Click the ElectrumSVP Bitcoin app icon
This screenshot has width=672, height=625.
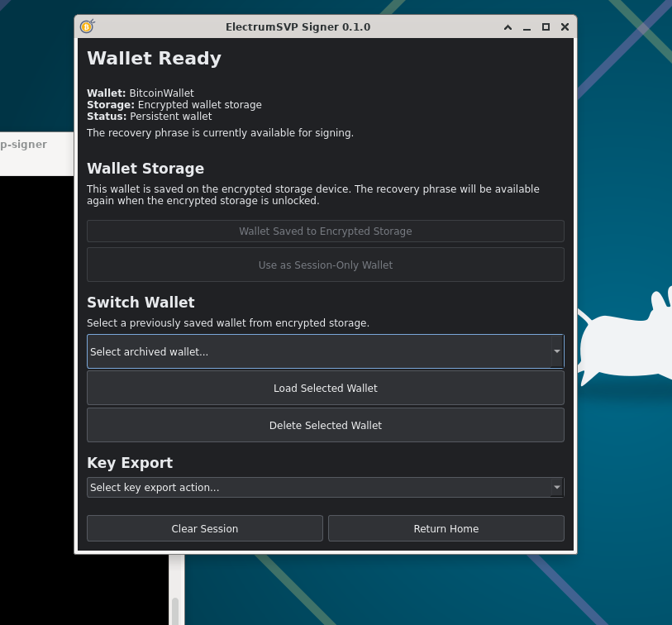[88, 26]
